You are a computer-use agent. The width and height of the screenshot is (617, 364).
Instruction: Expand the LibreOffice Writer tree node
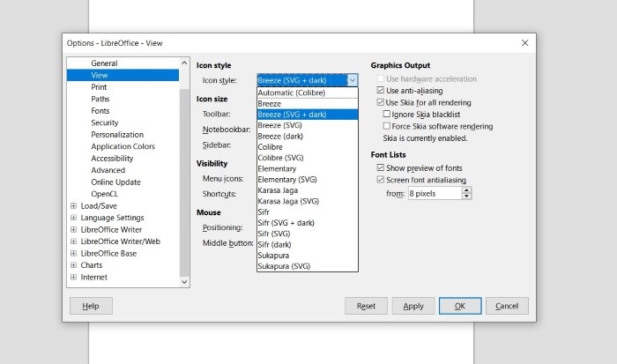(73, 229)
